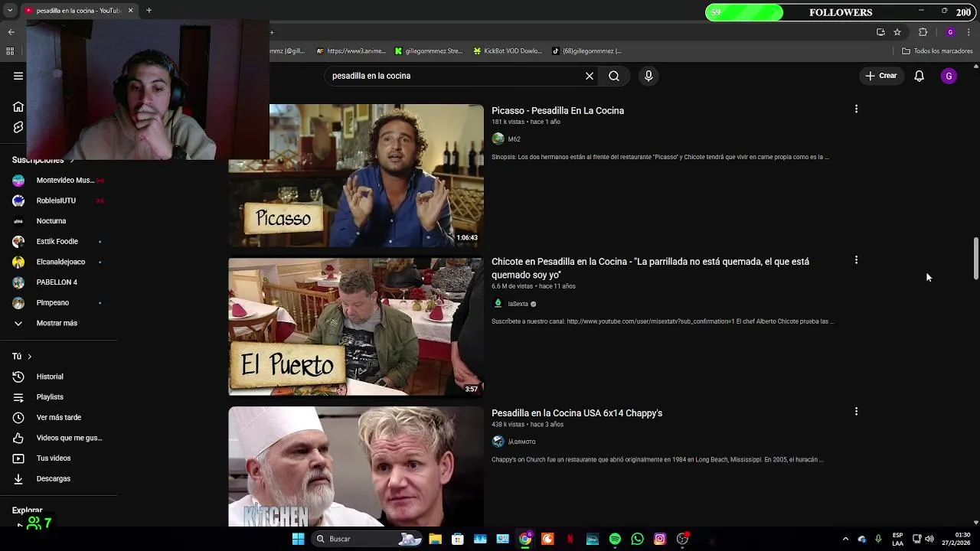Open Tus videos in the sidebar

[54, 458]
